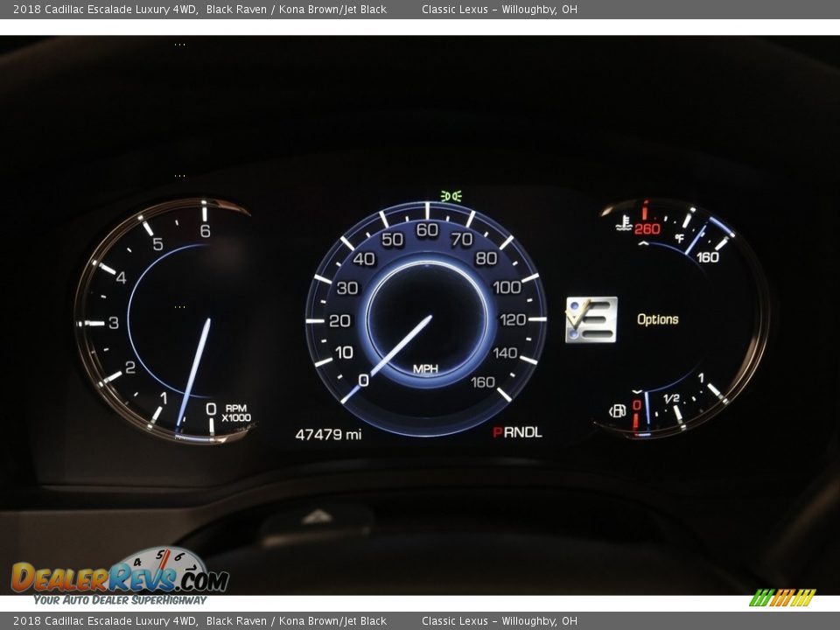Click the 10 mark on the speedometer

coord(344,353)
